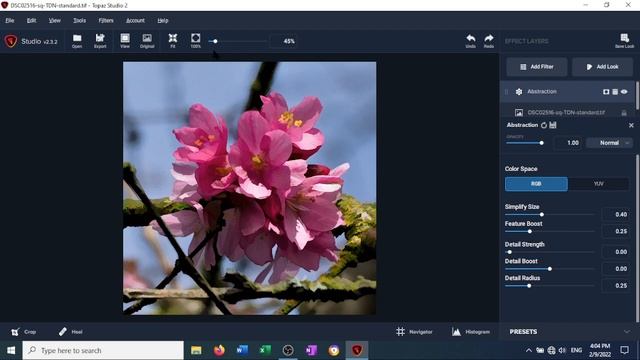
Task: Open the Help menu
Action: pos(162,20)
